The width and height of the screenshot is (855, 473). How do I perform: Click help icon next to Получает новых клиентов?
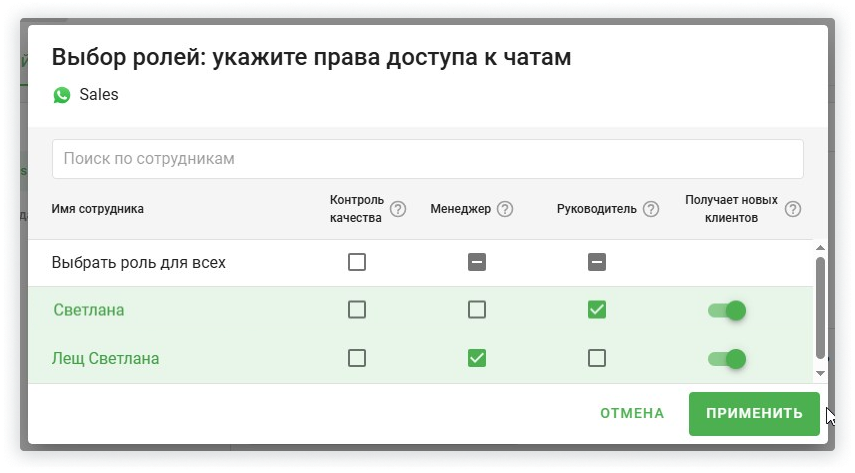pos(793,209)
